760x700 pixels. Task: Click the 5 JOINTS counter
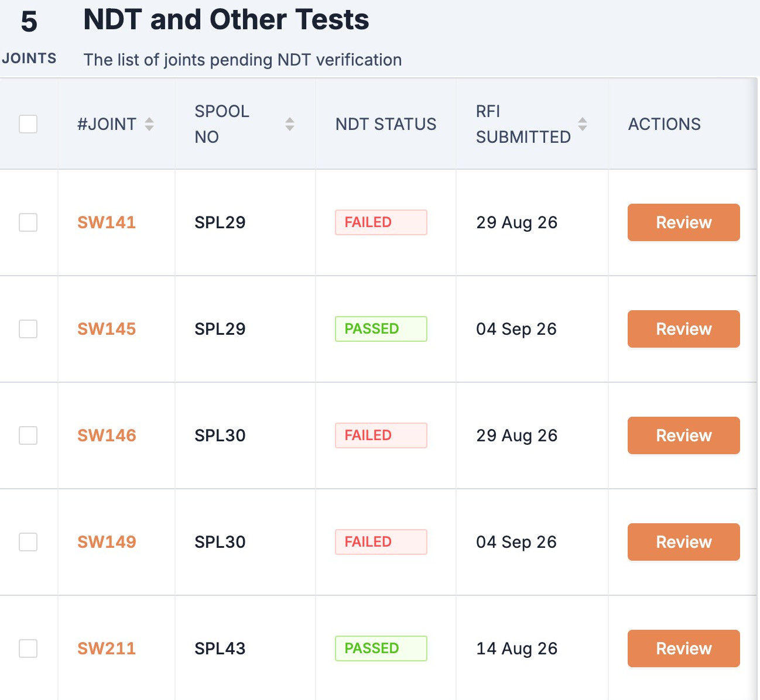(x=29, y=38)
